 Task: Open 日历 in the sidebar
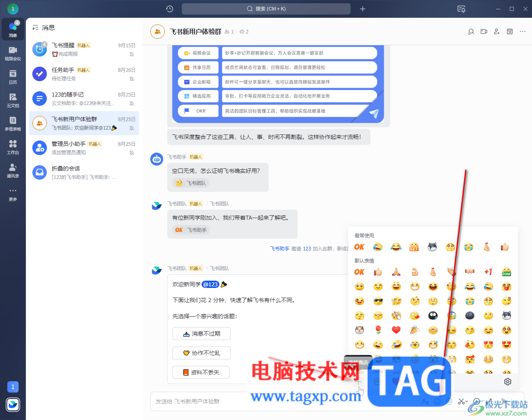13,77
